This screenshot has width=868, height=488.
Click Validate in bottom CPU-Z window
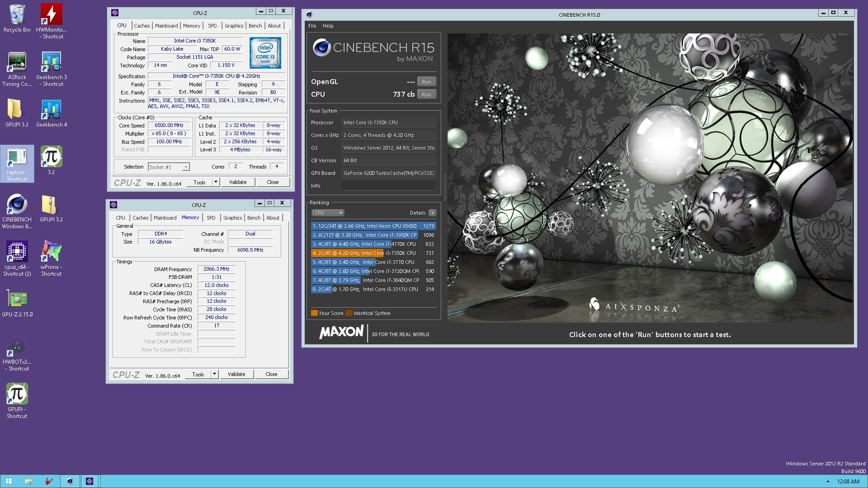click(x=236, y=374)
